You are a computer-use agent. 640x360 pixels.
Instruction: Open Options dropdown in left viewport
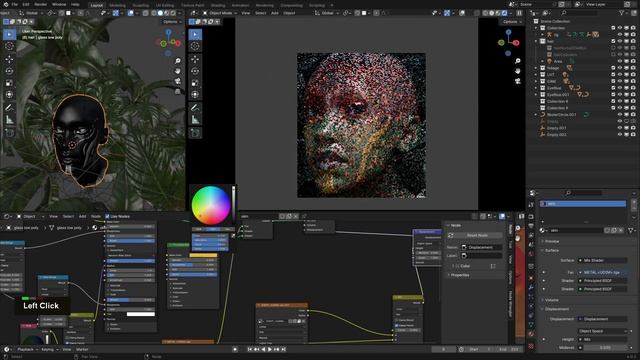pyautogui.click(x=172, y=22)
